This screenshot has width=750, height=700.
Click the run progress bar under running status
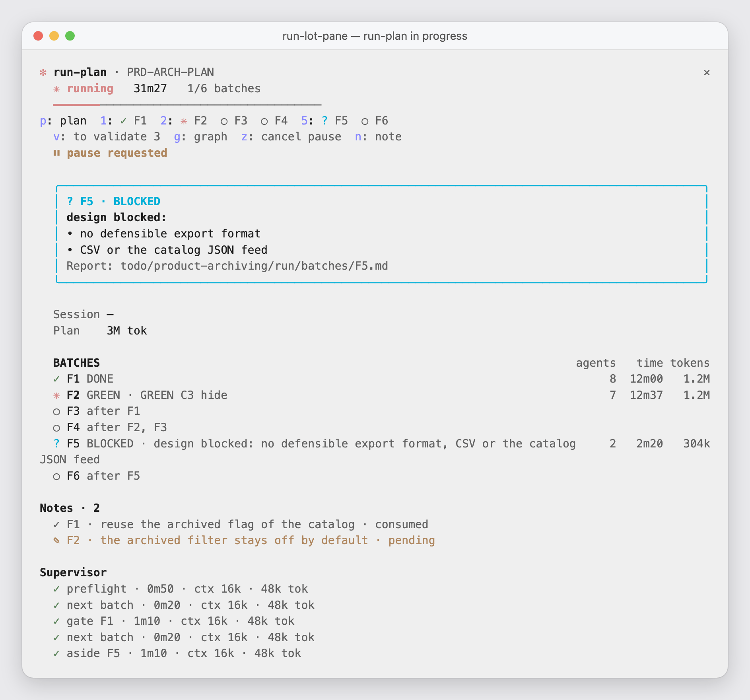click(187, 105)
